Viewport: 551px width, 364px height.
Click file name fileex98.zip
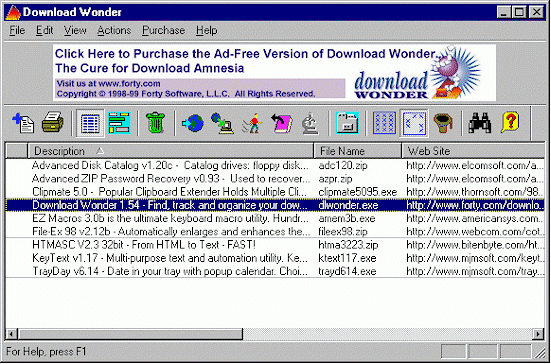pos(343,232)
